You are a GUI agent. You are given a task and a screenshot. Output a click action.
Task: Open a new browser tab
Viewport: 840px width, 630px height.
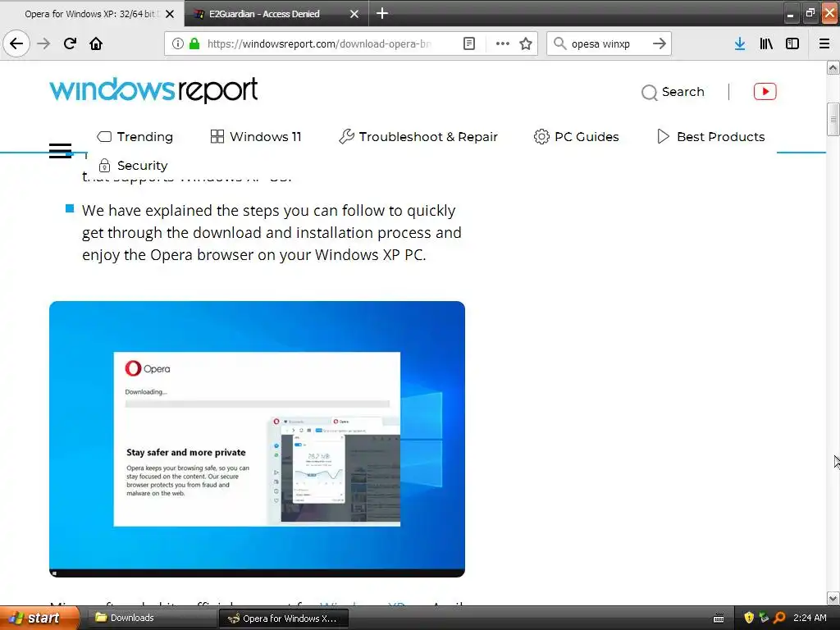382,13
